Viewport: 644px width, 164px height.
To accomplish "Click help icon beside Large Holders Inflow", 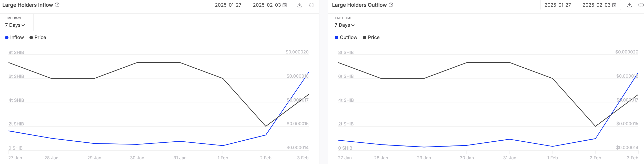I will click(x=57, y=5).
